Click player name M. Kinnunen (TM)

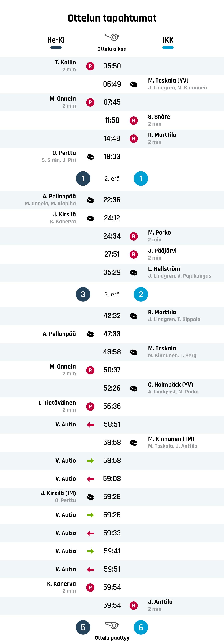coord(171,439)
